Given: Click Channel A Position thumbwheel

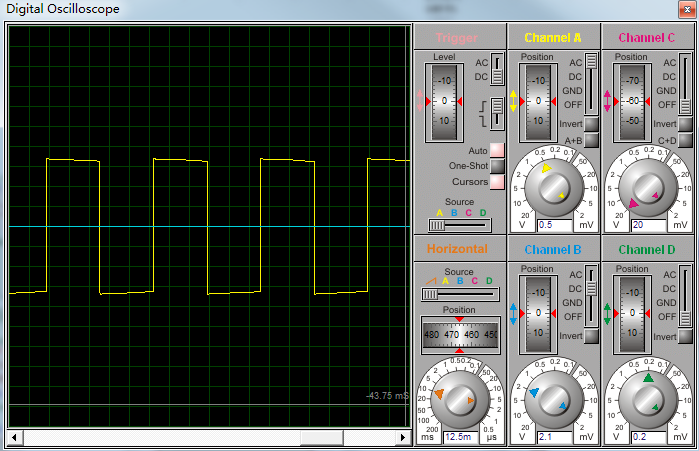Looking at the screenshot, I should pyautogui.click(x=538, y=102).
